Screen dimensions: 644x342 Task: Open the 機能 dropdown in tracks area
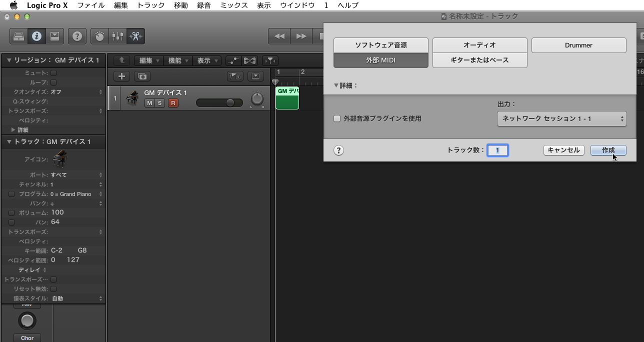point(177,60)
